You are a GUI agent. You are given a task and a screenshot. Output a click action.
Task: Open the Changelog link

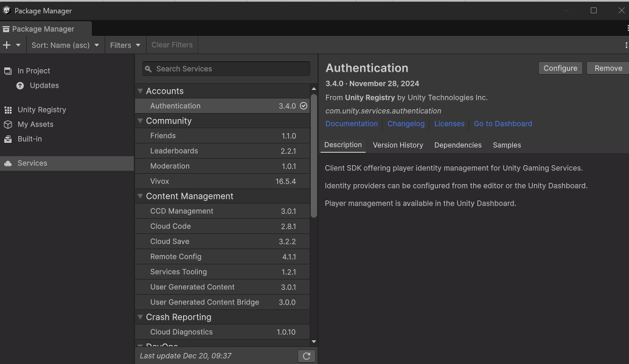(x=406, y=124)
